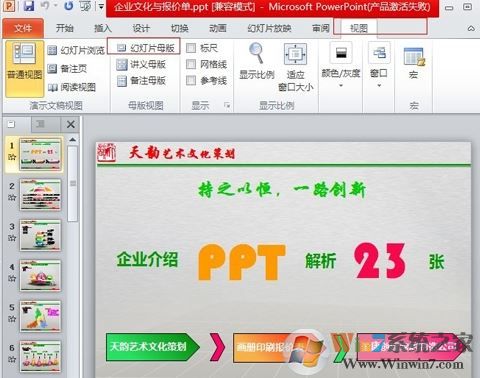Click the 天韵艺术文化策划 header title text
480x378 pixels.
[x=182, y=153]
